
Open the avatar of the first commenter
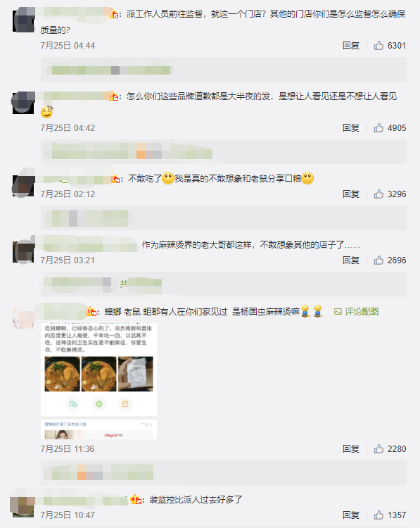(x=23, y=21)
